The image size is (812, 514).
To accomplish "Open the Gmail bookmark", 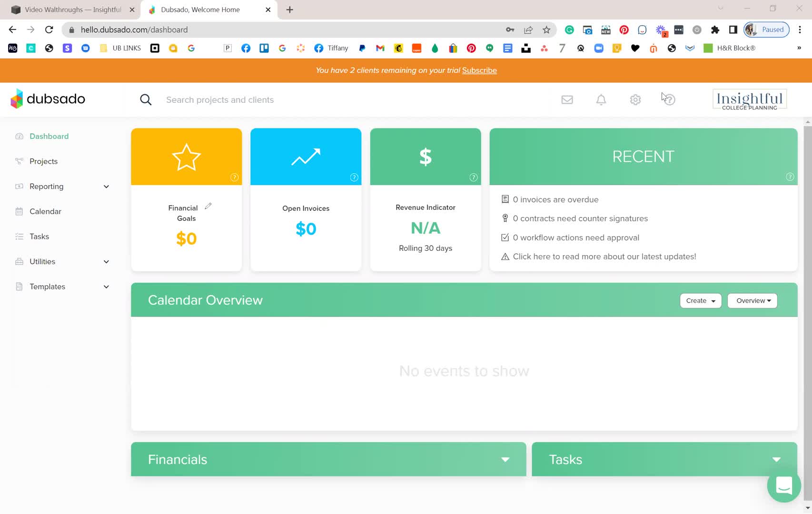I will [380, 48].
